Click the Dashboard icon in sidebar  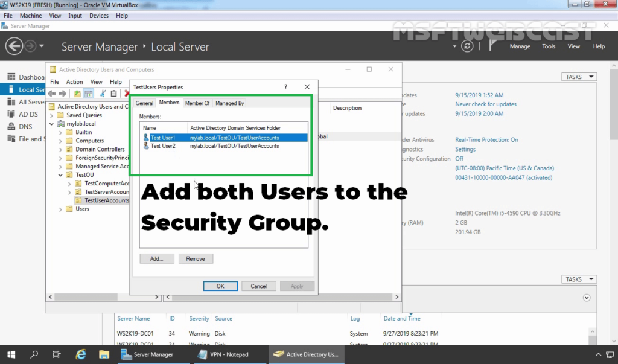(11, 77)
